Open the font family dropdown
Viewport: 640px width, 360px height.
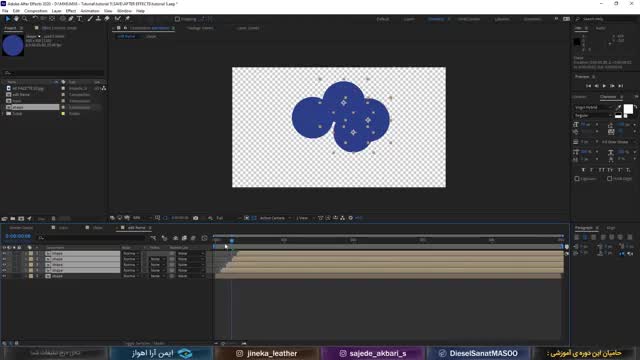pyautogui.click(x=594, y=107)
